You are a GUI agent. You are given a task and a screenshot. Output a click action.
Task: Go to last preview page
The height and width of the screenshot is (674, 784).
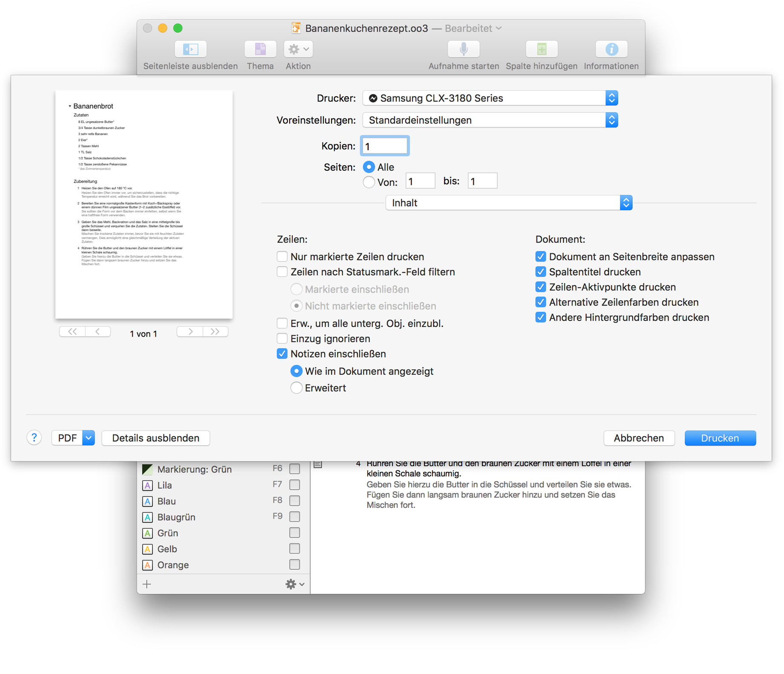(216, 331)
